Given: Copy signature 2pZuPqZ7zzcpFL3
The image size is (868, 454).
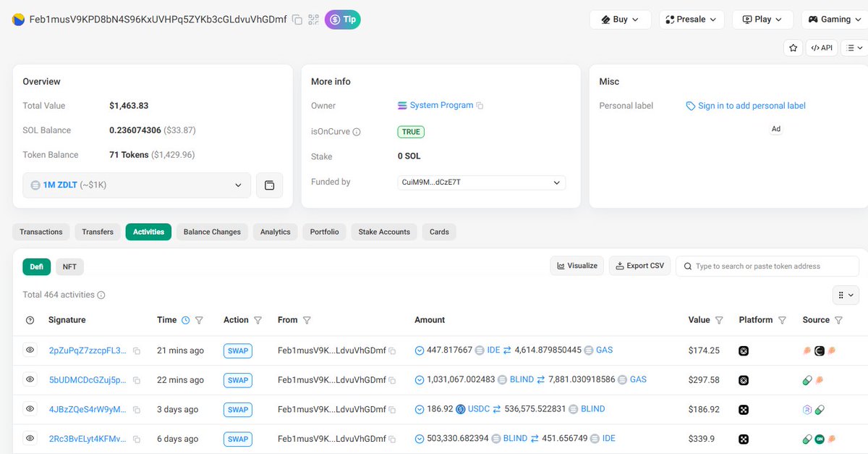Looking at the screenshot, I should pyautogui.click(x=137, y=351).
